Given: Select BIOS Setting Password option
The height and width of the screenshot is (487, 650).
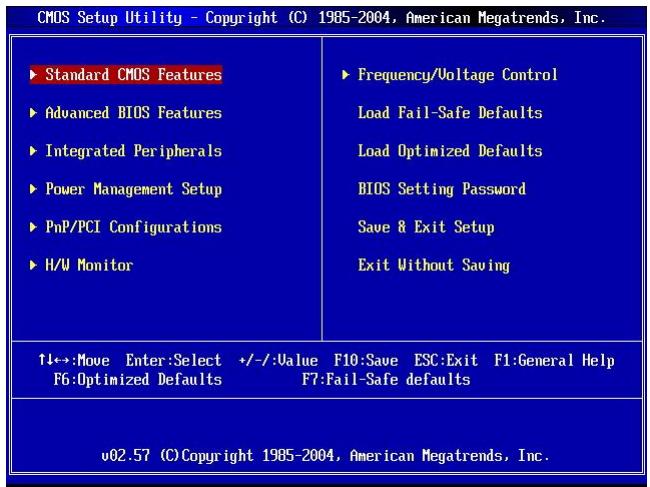Looking at the screenshot, I should coord(441,189).
